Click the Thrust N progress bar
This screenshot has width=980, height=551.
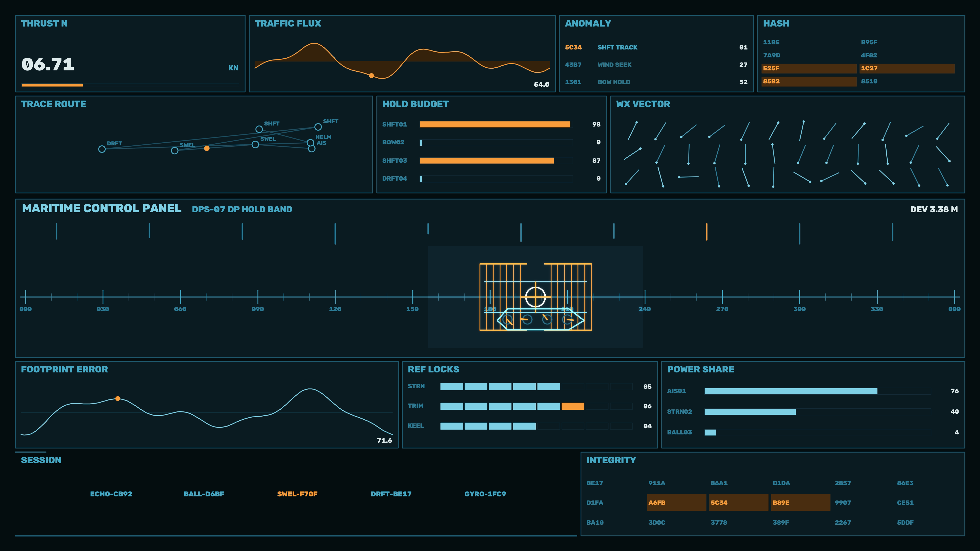point(130,85)
